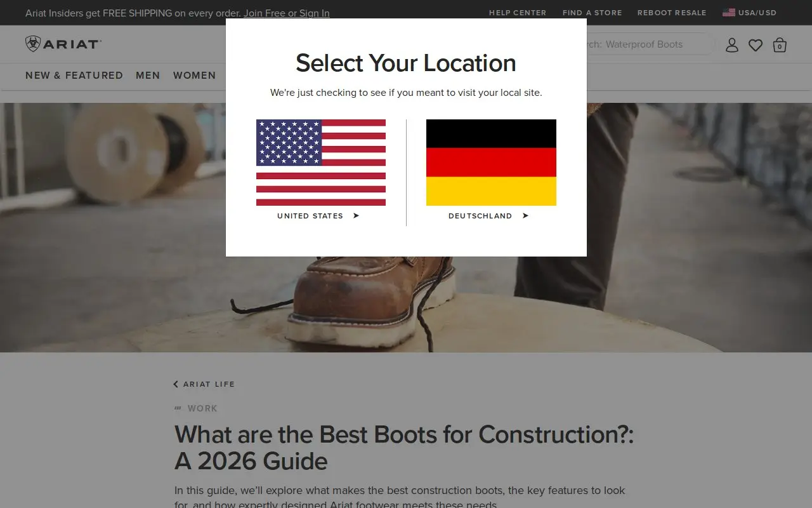Choose the UNITED STATES link
Viewport: 812px width, 508px height.
click(x=318, y=216)
